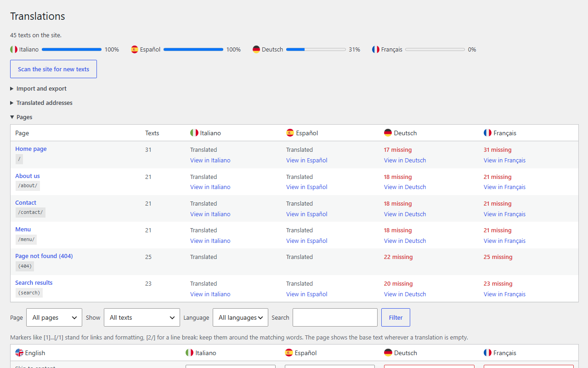Image resolution: width=588 pixels, height=368 pixels.
Task: Click into the Search text field
Action: (x=335, y=317)
